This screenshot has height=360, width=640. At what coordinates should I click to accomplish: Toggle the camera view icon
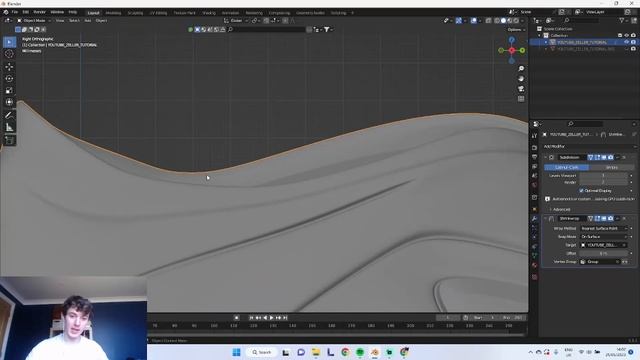pyautogui.click(x=521, y=89)
